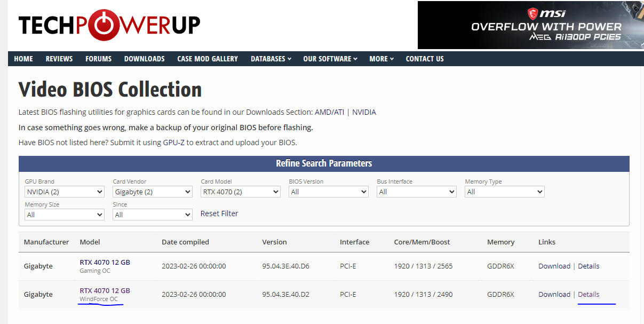Expand the MORE dropdown menu

click(381, 59)
